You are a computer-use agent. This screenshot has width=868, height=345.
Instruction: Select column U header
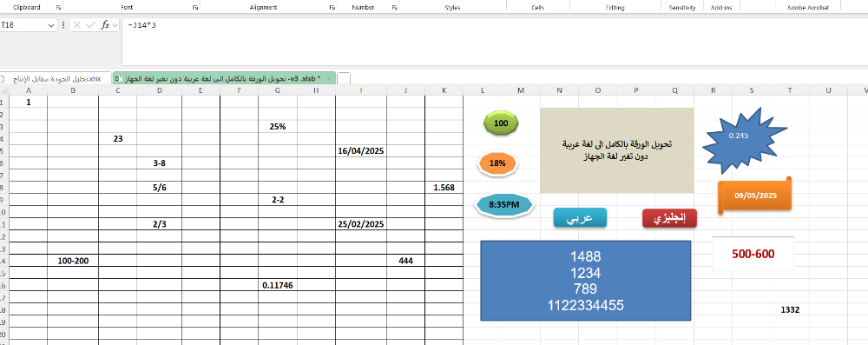coord(829,90)
